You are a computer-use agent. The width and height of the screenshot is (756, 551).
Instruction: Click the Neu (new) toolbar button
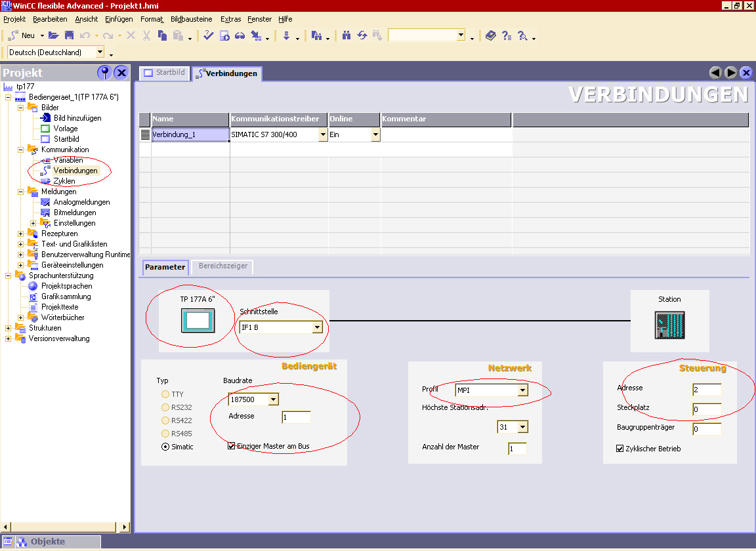pyautogui.click(x=22, y=35)
